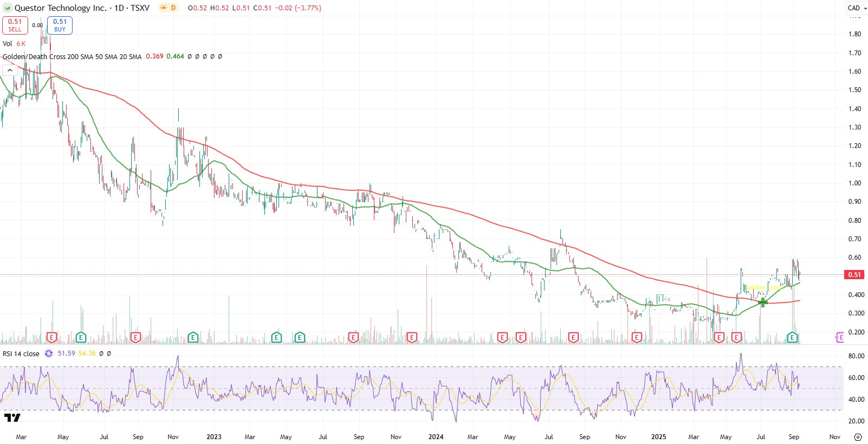Click the 0.00 spread value between Sell and Buy

(x=37, y=25)
